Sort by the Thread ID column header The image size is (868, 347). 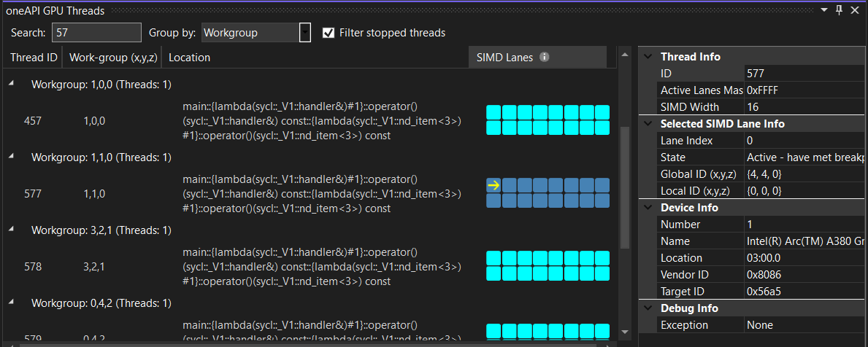[34, 58]
